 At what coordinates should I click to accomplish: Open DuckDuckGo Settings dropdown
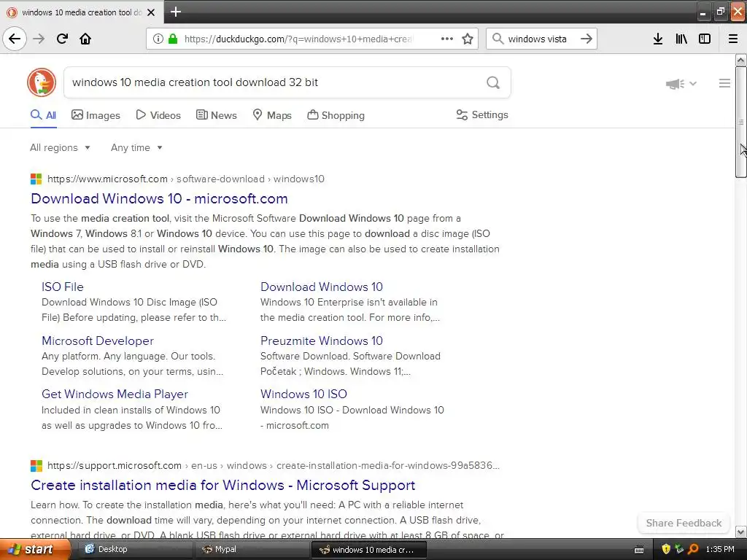pos(482,114)
